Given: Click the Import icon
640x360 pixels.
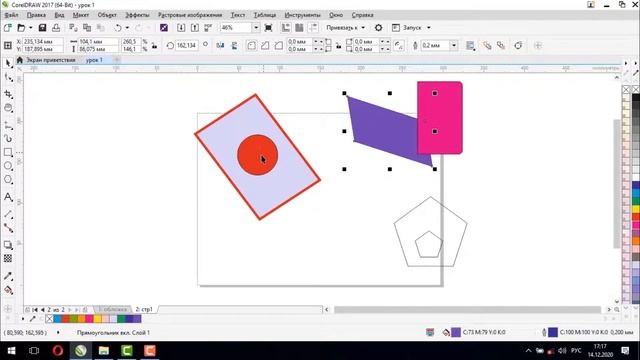Looking at the screenshot, I should [181, 28].
